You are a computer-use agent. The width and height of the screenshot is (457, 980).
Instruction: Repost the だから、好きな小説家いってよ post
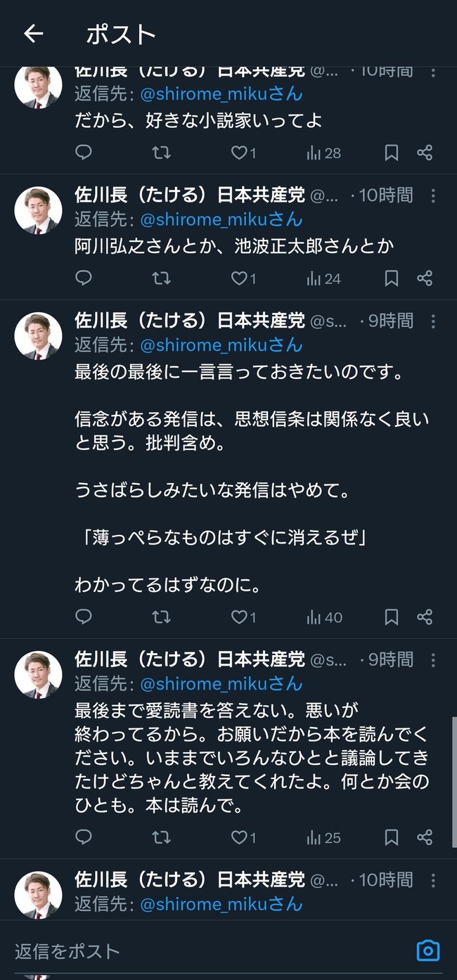click(x=161, y=153)
